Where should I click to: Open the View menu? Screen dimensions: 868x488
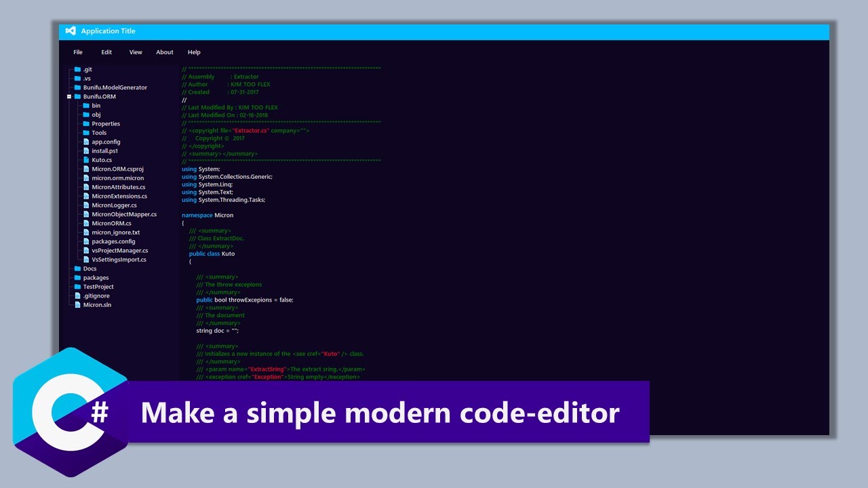tap(136, 52)
